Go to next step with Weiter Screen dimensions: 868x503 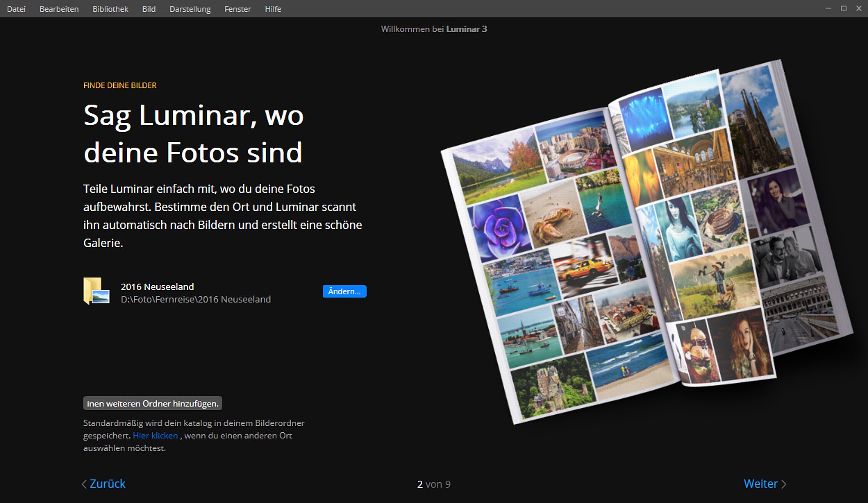[760, 484]
